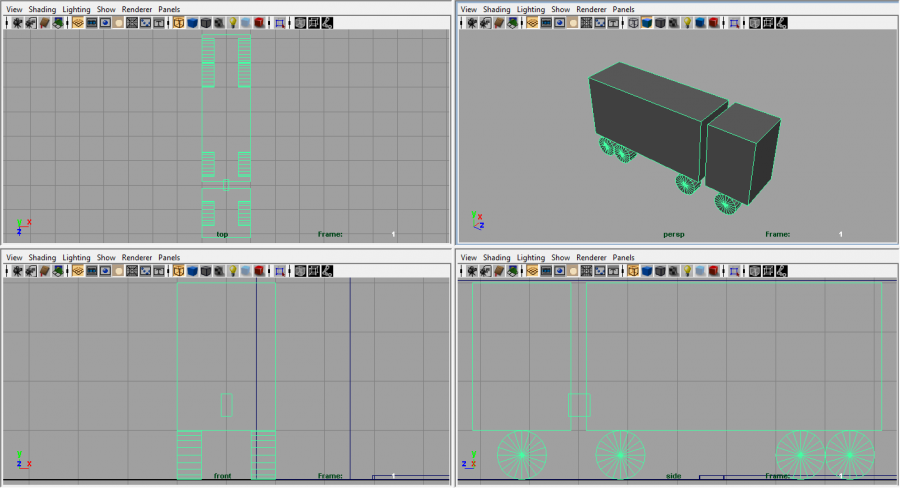The width and height of the screenshot is (900, 488).
Task: Click Wireframe cube icon in front view panel
Action: pos(179,271)
